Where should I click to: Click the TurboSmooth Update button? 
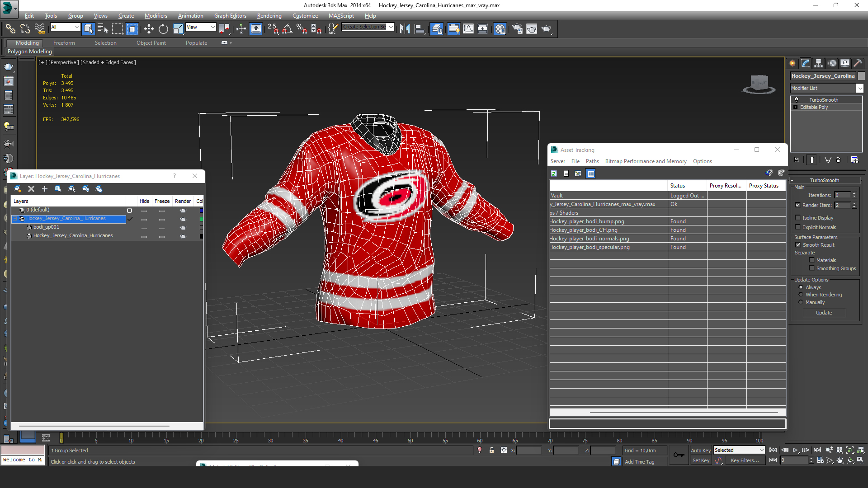point(824,313)
